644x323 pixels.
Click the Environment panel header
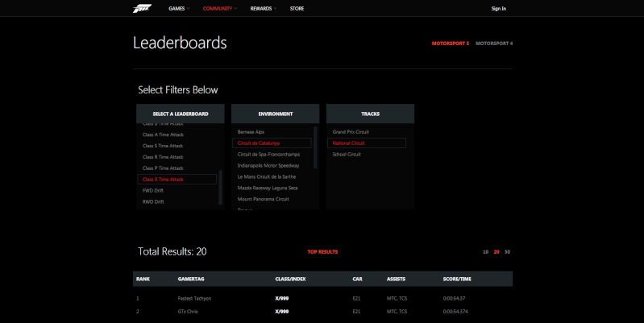(275, 114)
